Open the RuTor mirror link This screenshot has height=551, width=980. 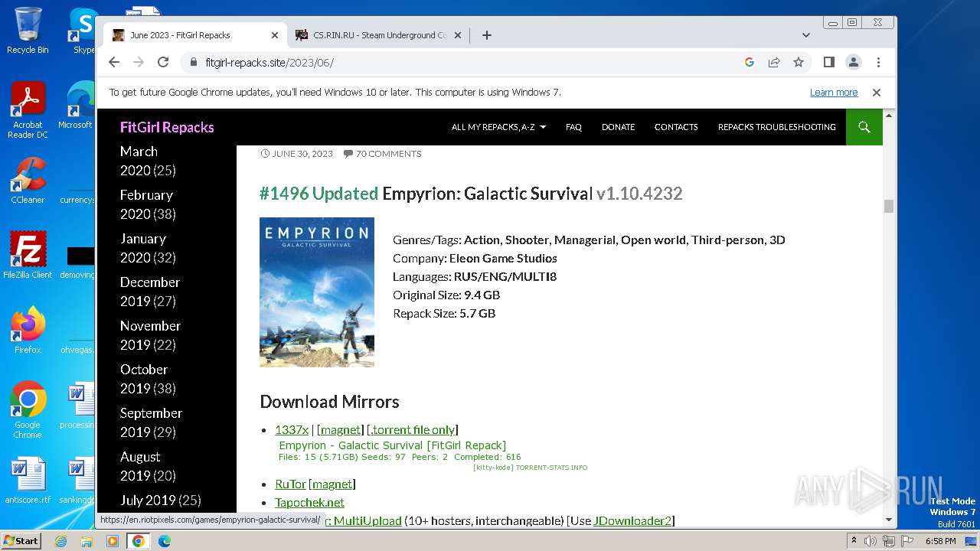pyautogui.click(x=290, y=484)
